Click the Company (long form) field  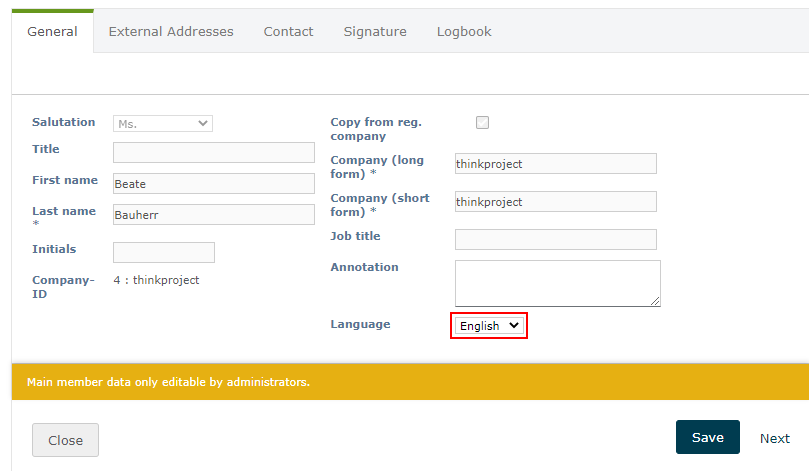click(555, 164)
